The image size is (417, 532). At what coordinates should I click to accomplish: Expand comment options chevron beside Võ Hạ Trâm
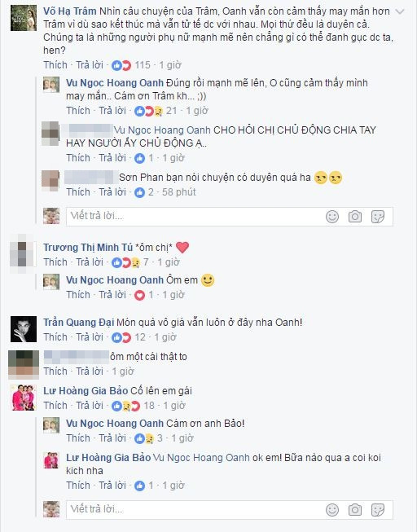(401, 11)
